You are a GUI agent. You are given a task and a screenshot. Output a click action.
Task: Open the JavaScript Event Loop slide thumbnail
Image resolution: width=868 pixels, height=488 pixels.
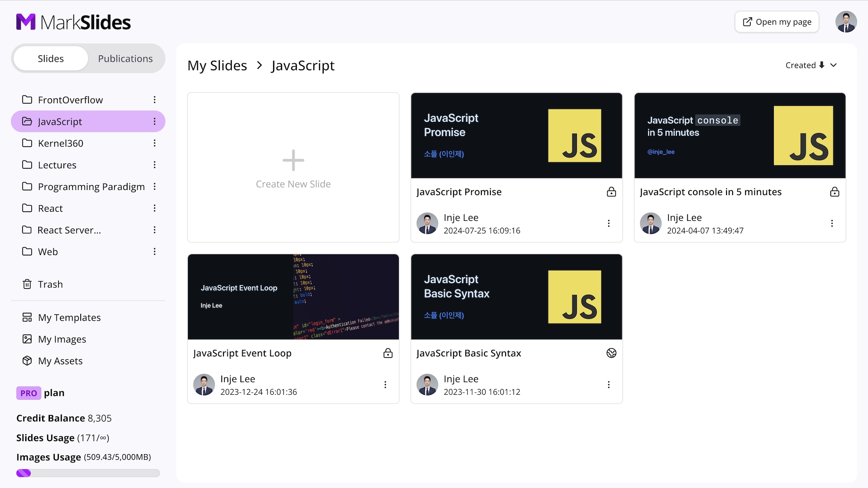pyautogui.click(x=293, y=297)
